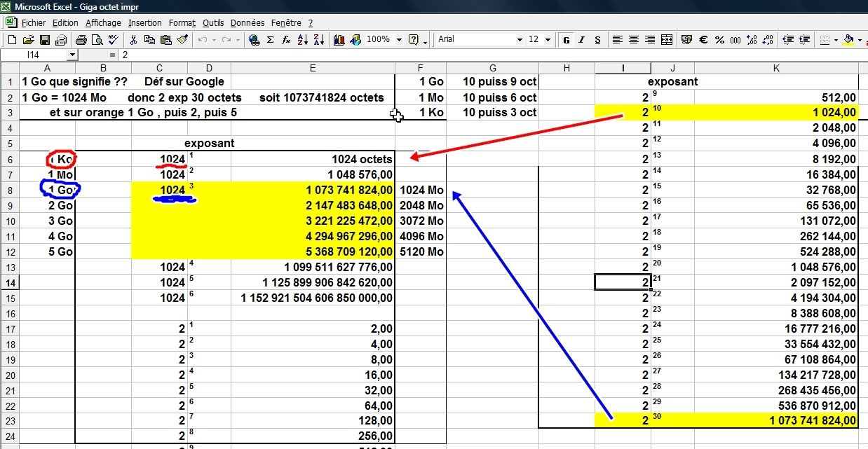Open the Fichier menu
This screenshot has width=868, height=449.
pyautogui.click(x=33, y=22)
